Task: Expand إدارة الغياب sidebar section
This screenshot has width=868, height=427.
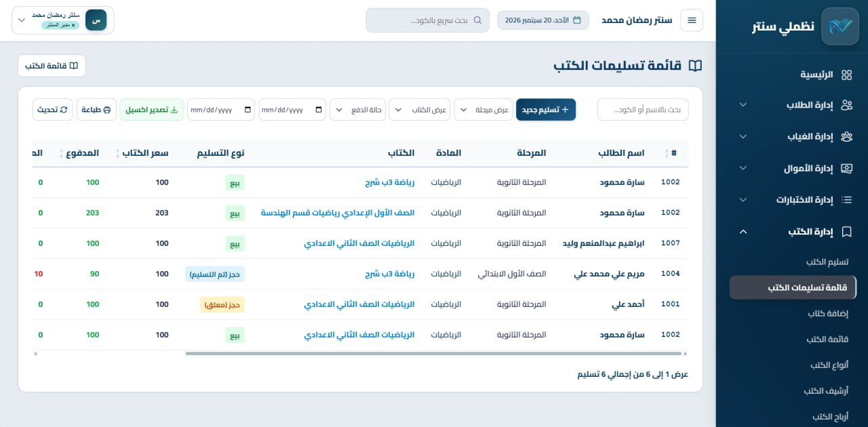Action: [743, 136]
